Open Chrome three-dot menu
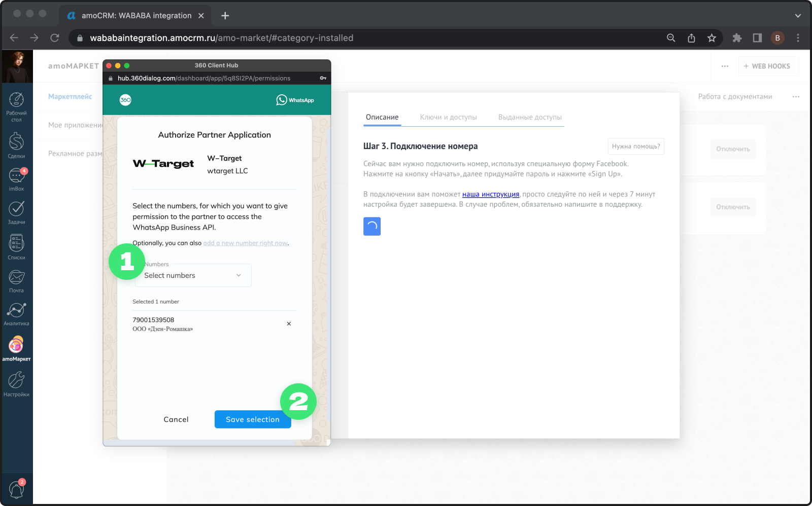812x506 pixels. 798,38
